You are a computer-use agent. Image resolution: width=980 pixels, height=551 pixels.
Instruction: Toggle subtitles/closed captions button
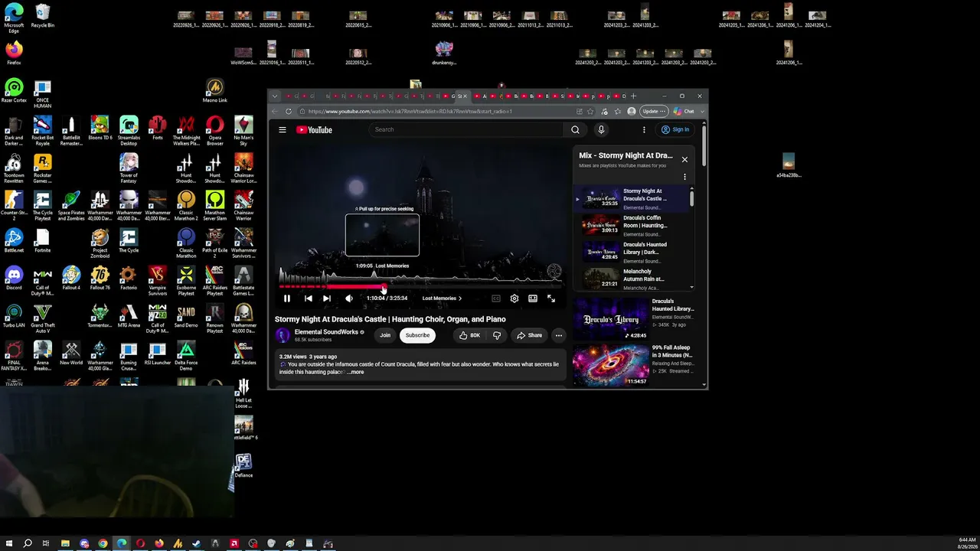coord(496,298)
